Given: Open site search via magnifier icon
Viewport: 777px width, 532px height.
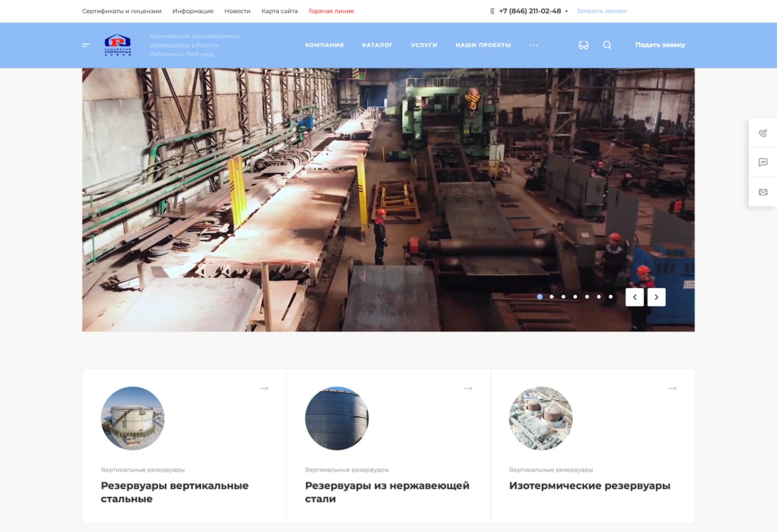Looking at the screenshot, I should [607, 45].
